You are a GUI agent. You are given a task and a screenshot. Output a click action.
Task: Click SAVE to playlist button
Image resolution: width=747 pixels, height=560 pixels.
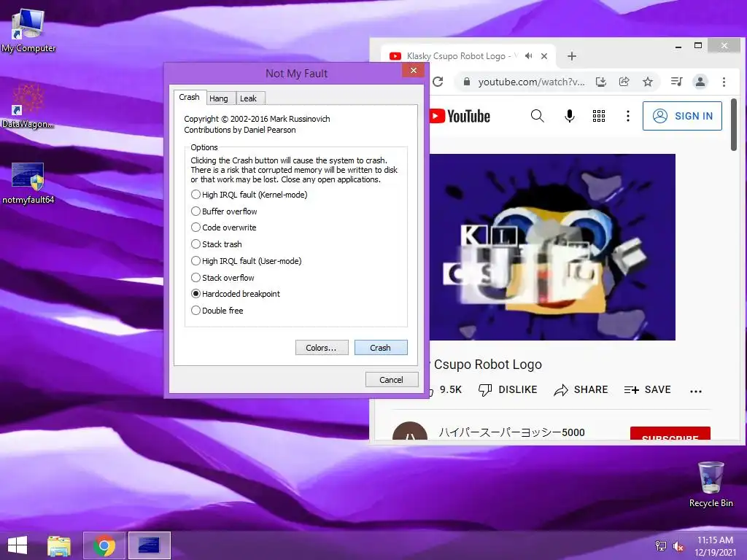tap(648, 389)
